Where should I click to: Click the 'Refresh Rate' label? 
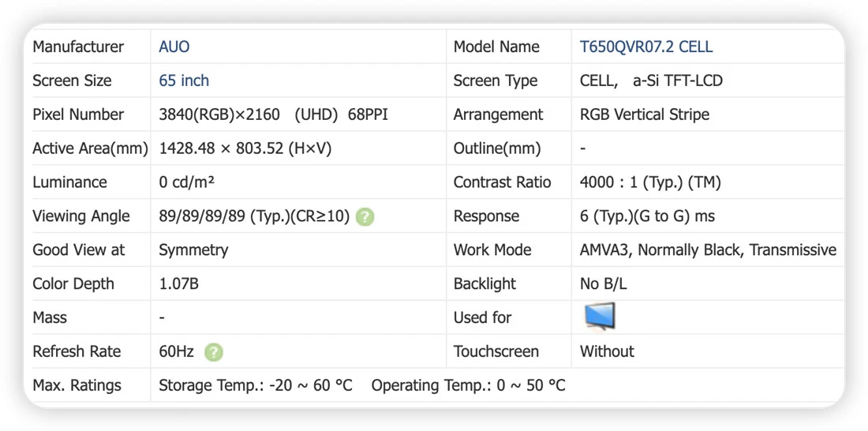pyautogui.click(x=77, y=351)
